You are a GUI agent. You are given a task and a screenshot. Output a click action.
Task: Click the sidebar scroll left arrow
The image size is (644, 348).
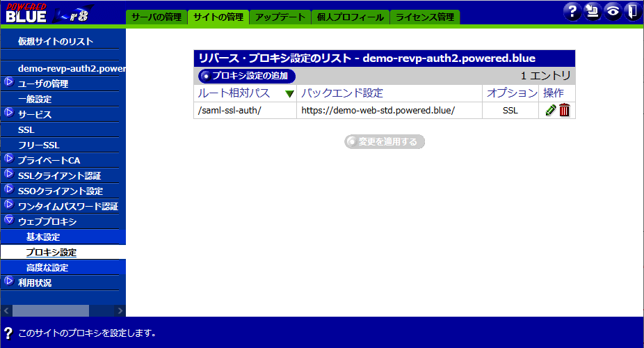[x=6, y=310]
